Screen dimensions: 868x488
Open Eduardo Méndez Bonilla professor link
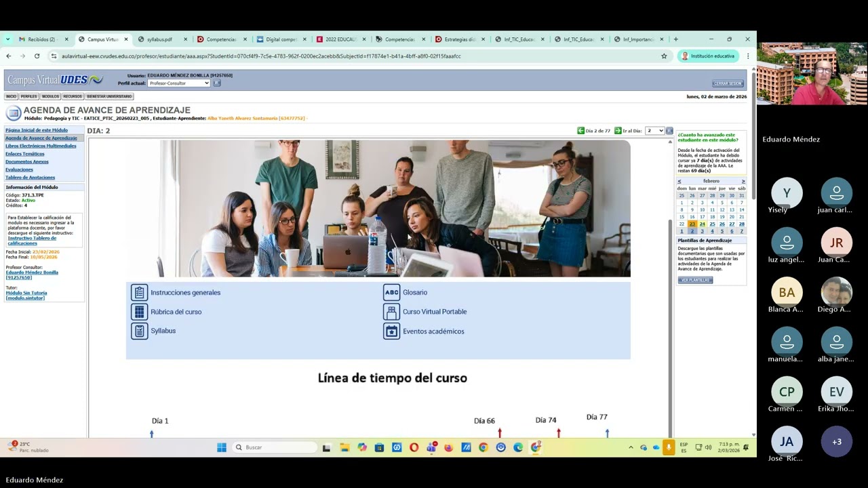coord(32,274)
